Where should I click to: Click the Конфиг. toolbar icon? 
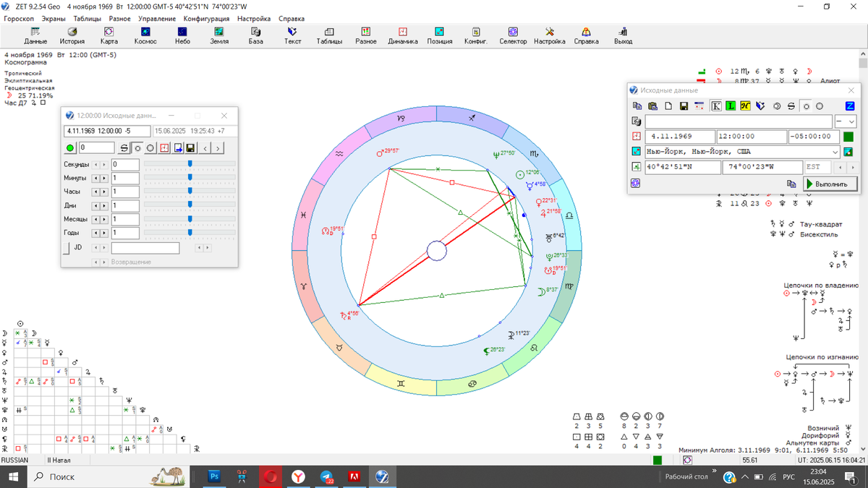click(x=476, y=36)
